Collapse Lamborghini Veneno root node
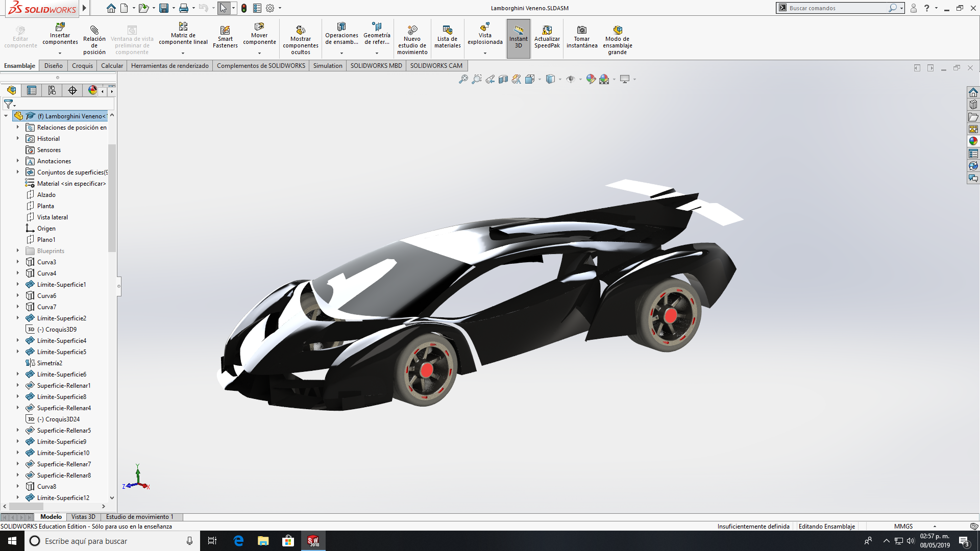The width and height of the screenshot is (980, 551). pyautogui.click(x=6, y=116)
